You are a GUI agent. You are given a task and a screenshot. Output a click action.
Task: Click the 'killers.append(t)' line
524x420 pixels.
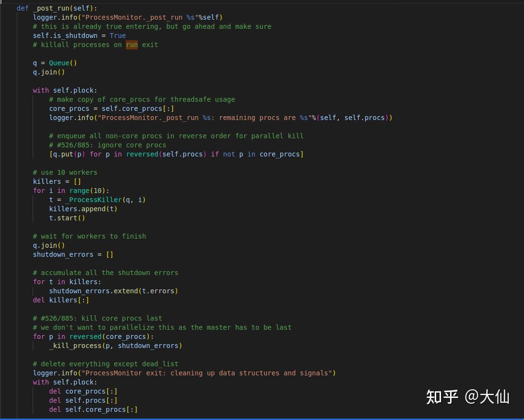pyautogui.click(x=83, y=209)
